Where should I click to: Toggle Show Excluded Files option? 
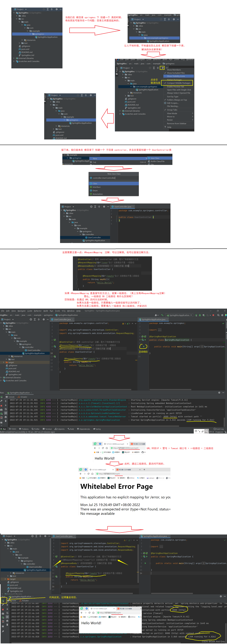[x=179, y=73]
